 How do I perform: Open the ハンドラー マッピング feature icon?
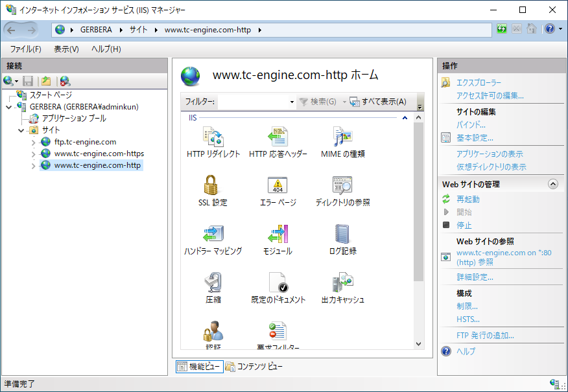click(x=213, y=233)
